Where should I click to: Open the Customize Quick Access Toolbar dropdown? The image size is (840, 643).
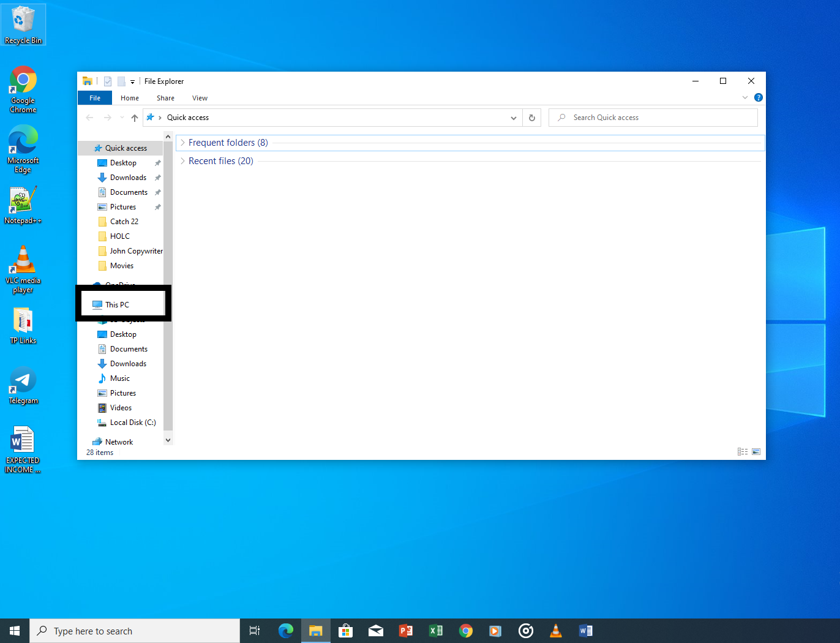(x=132, y=81)
